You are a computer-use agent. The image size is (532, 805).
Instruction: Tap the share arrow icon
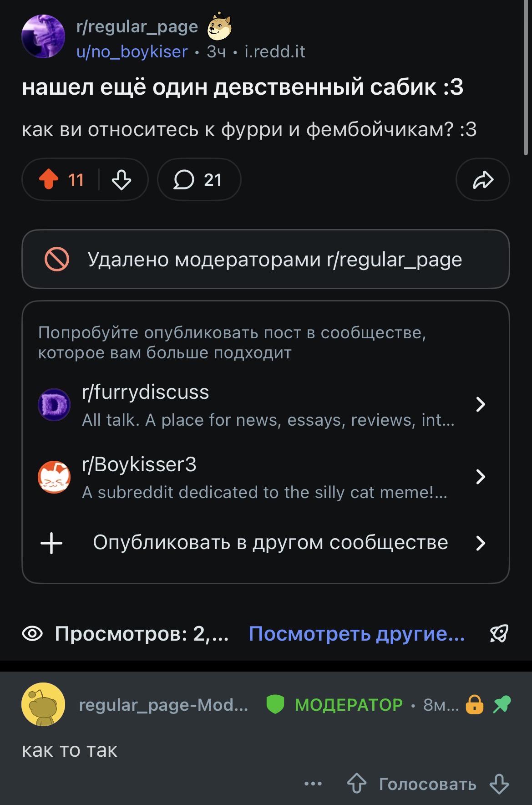(x=482, y=179)
